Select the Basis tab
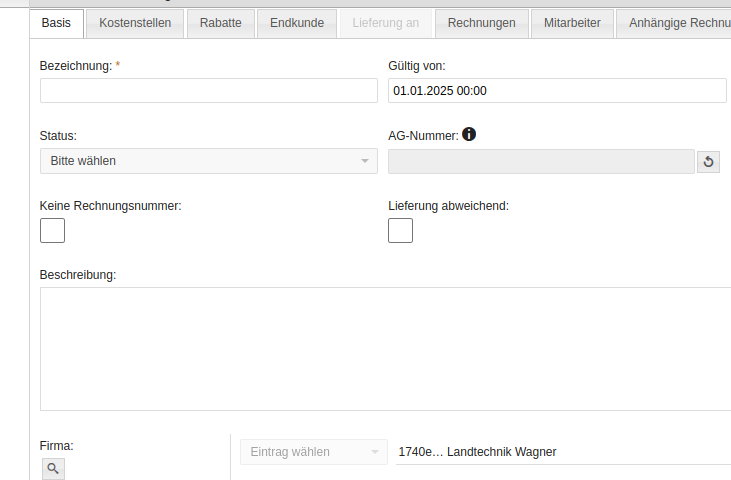731x480 pixels. pos(56,23)
